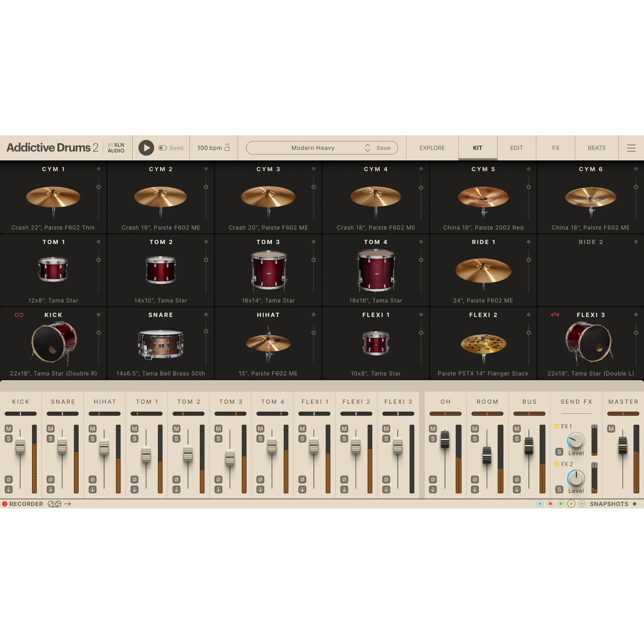Screen dimensions: 644x644
Task: Open FLEXI 2 slot options diamond
Action: [528, 315]
